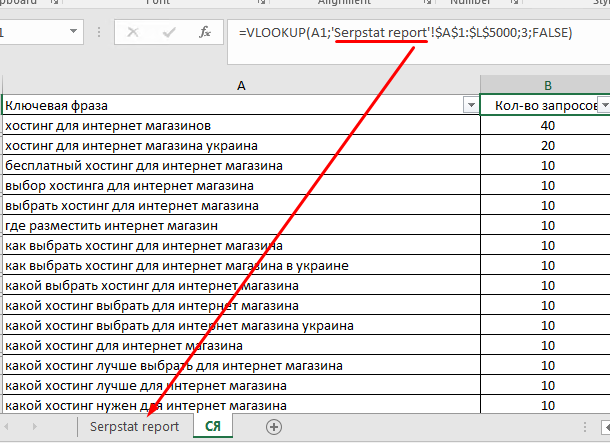The image size is (610, 443).
Task: Select cell хостинг для интернет магазинов
Action: point(241,125)
